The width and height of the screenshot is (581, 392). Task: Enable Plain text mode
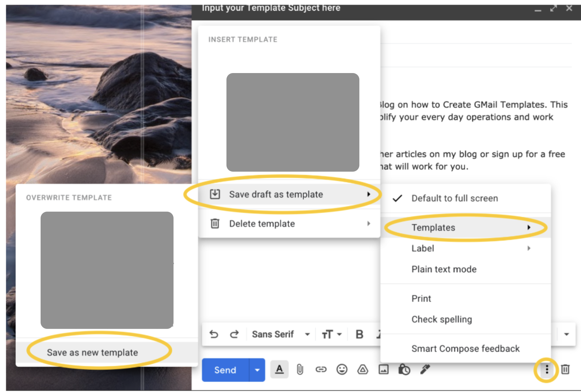click(444, 269)
